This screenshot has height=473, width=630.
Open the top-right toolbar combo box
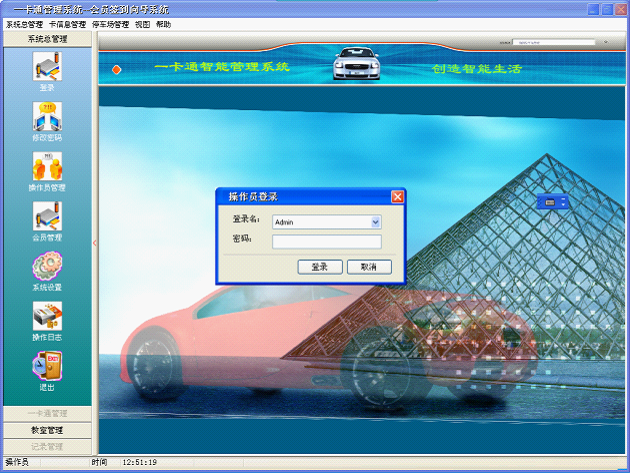click(x=560, y=43)
